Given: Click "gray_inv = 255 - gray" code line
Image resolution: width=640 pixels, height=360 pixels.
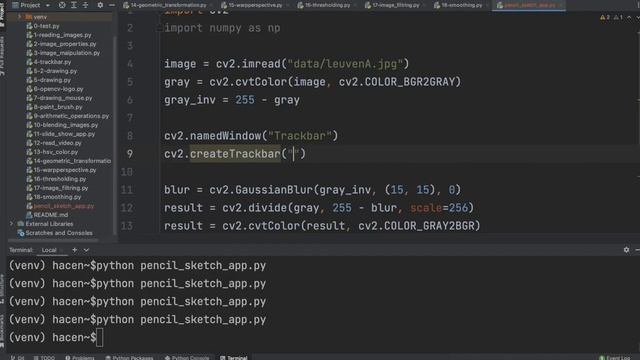Looking at the screenshot, I should 232,100.
